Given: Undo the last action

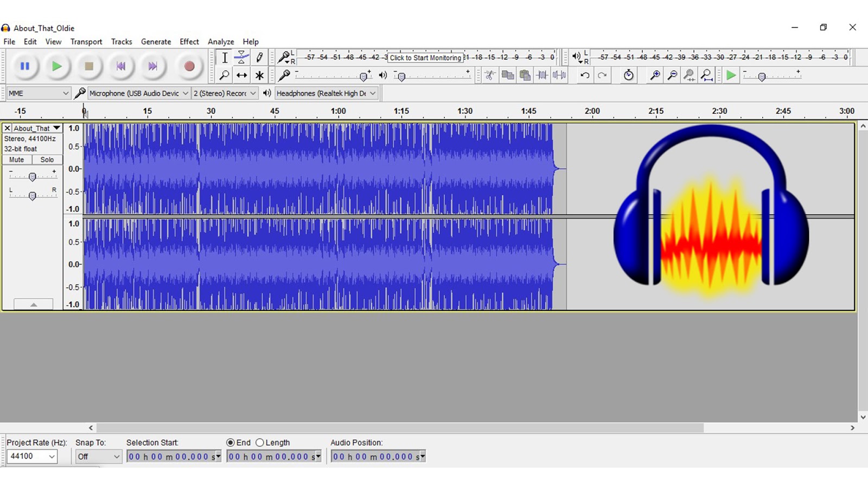Looking at the screenshot, I should (x=585, y=75).
